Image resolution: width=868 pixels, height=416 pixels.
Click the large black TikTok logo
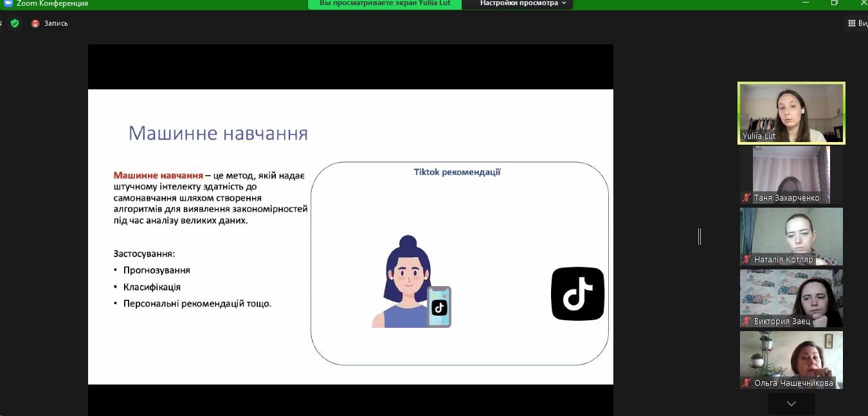pyautogui.click(x=577, y=294)
